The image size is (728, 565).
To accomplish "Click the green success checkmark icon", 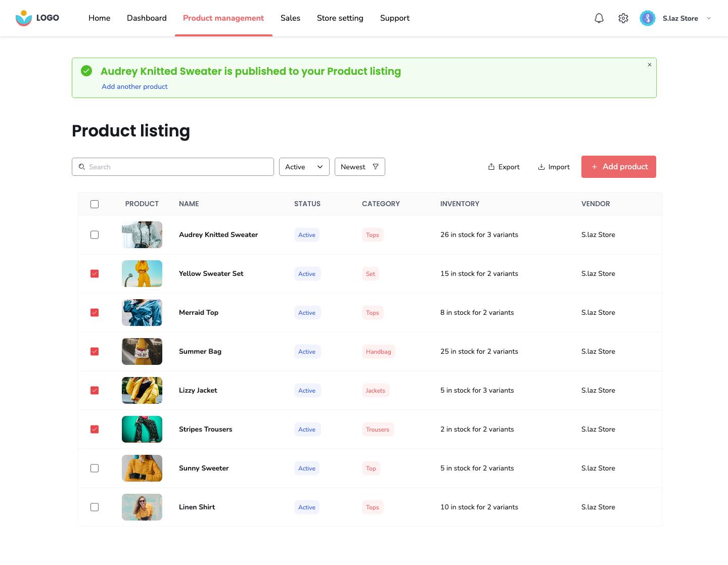I will pos(86,71).
